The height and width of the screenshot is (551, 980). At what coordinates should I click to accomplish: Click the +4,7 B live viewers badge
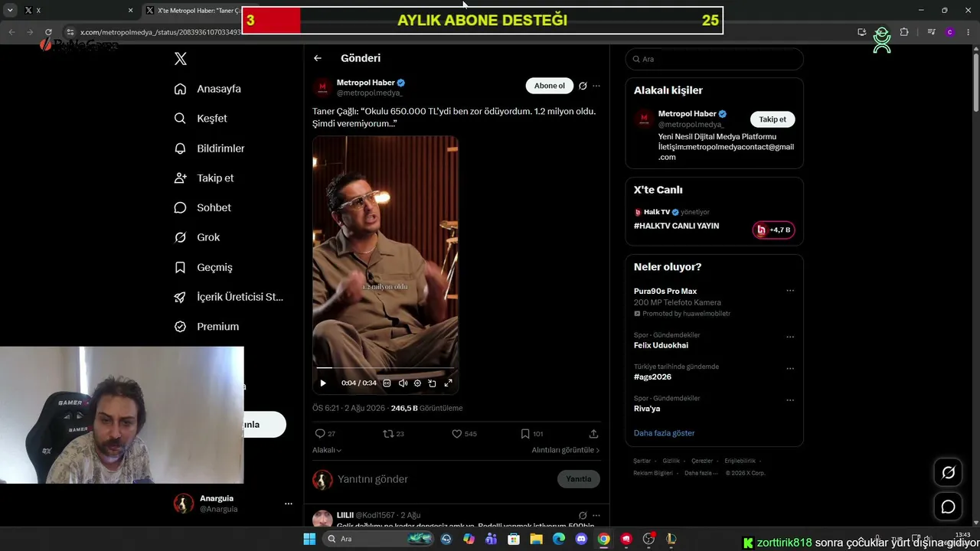773,230
